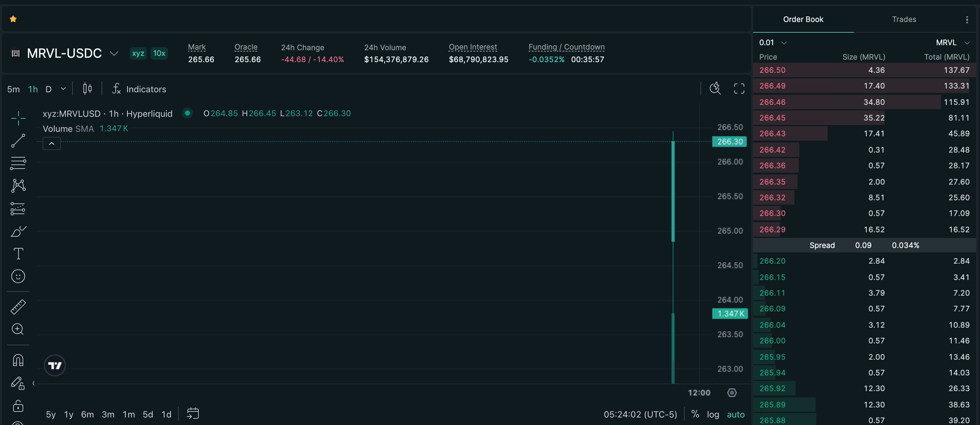The height and width of the screenshot is (425, 980).
Task: Expand the MRVL-USDC market selector
Action: coord(114,53)
